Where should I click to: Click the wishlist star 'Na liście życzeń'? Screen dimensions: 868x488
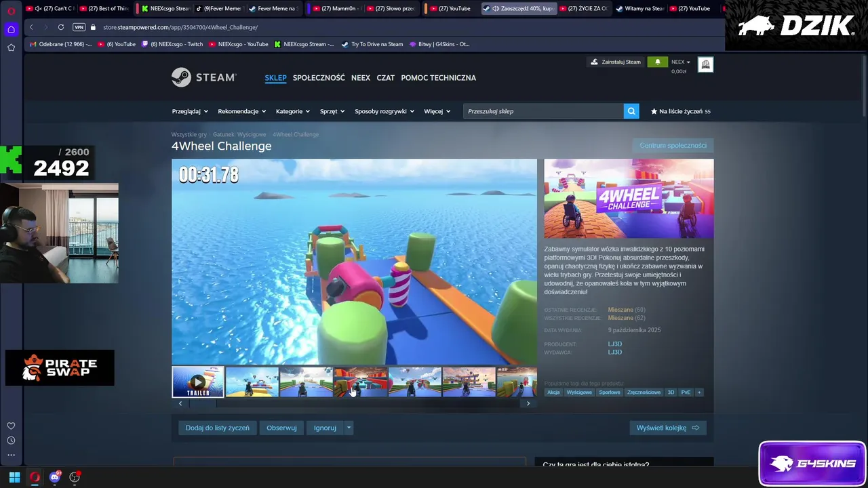click(x=680, y=111)
